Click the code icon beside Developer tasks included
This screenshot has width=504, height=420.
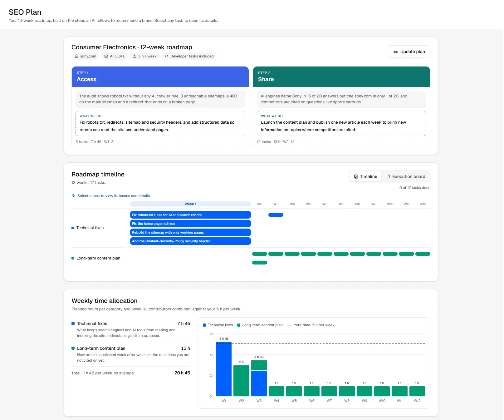pos(167,56)
